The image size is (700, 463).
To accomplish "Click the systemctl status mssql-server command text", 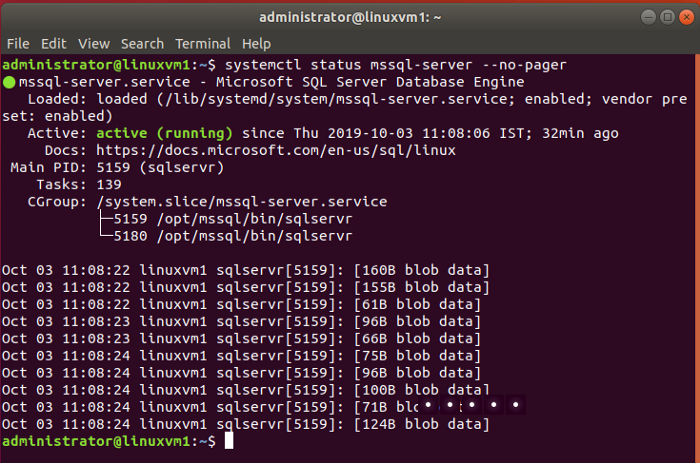I will (396, 65).
